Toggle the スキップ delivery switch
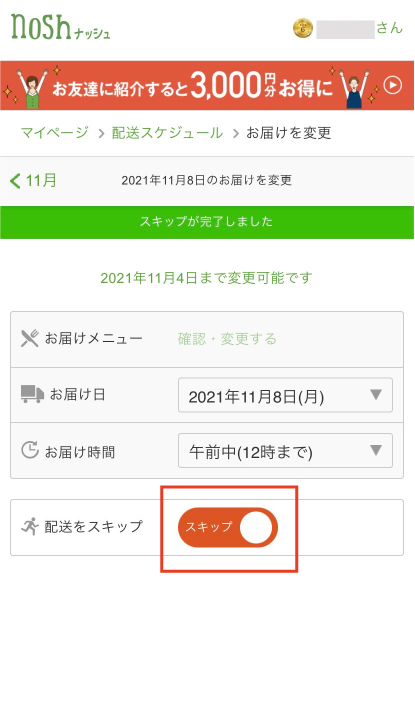The width and height of the screenshot is (415, 715). point(228,527)
